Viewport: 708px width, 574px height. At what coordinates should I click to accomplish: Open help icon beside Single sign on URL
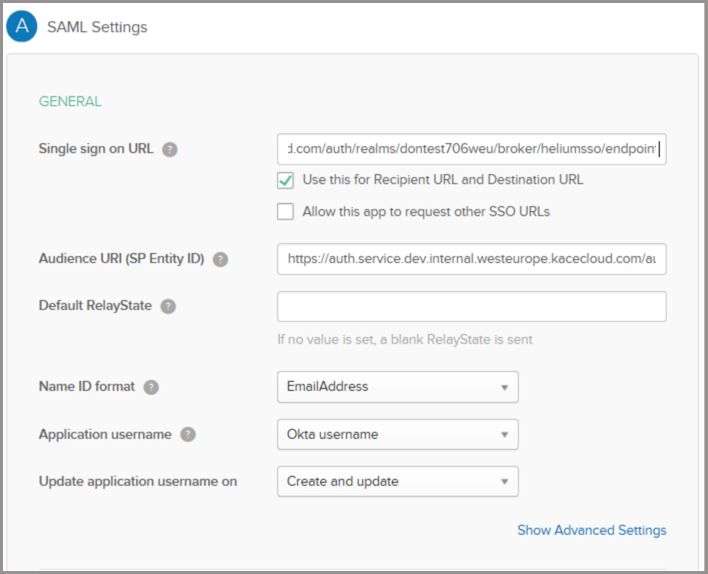point(170,150)
